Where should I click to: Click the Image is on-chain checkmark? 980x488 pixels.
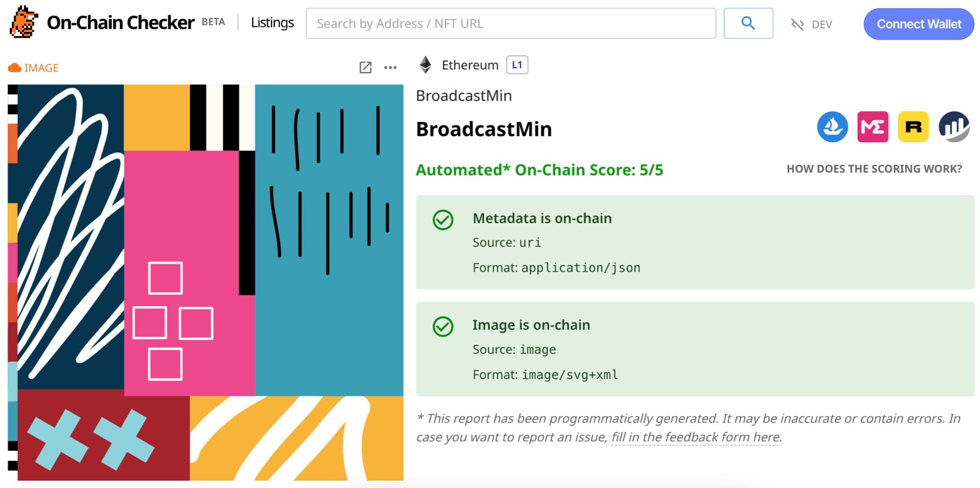(443, 327)
